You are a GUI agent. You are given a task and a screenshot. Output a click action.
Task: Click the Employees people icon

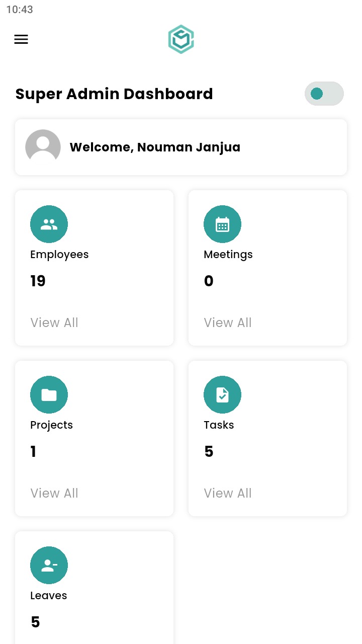pyautogui.click(x=49, y=224)
